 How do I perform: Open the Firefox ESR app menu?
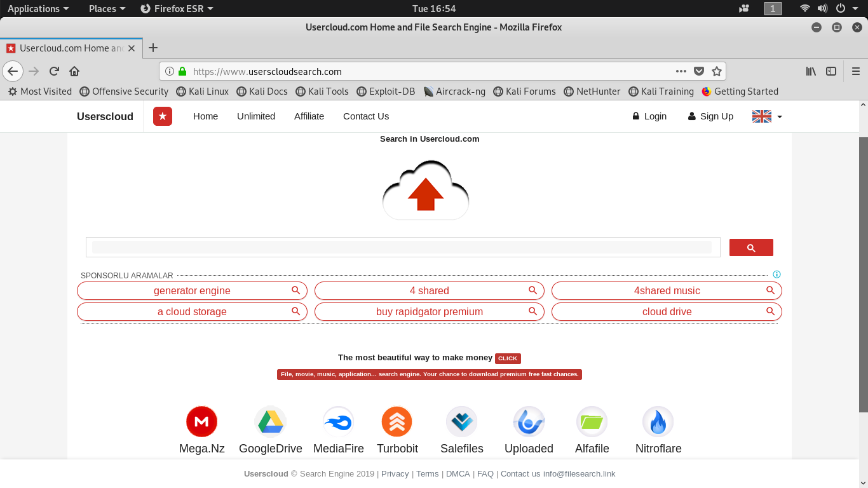(177, 8)
